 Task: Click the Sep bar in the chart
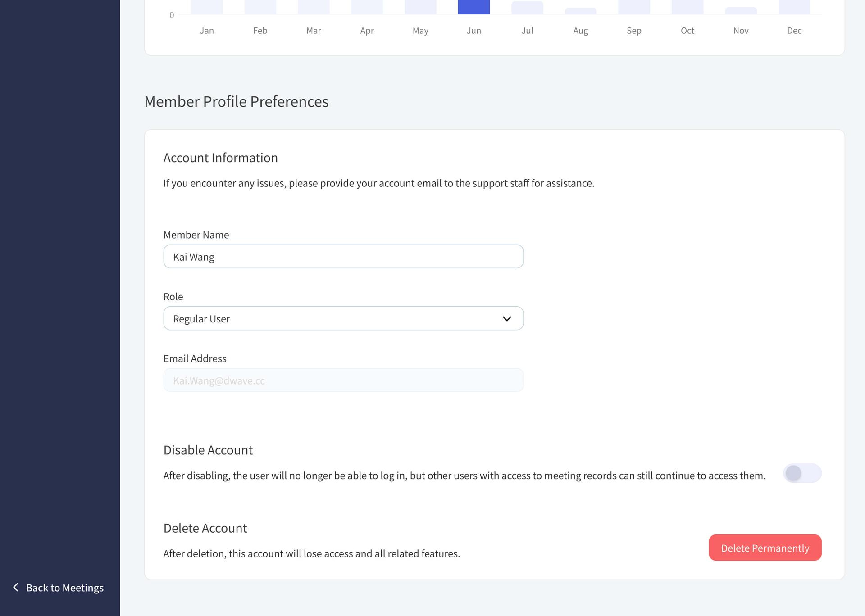coord(634,7)
